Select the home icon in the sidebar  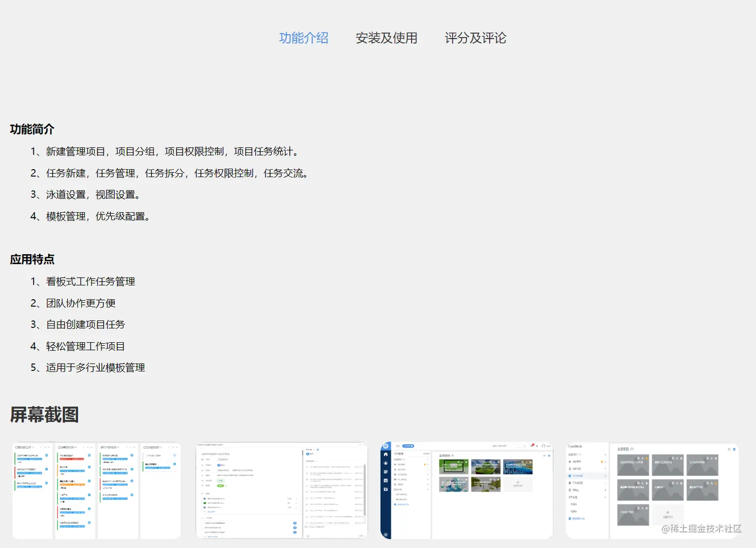[x=386, y=454]
